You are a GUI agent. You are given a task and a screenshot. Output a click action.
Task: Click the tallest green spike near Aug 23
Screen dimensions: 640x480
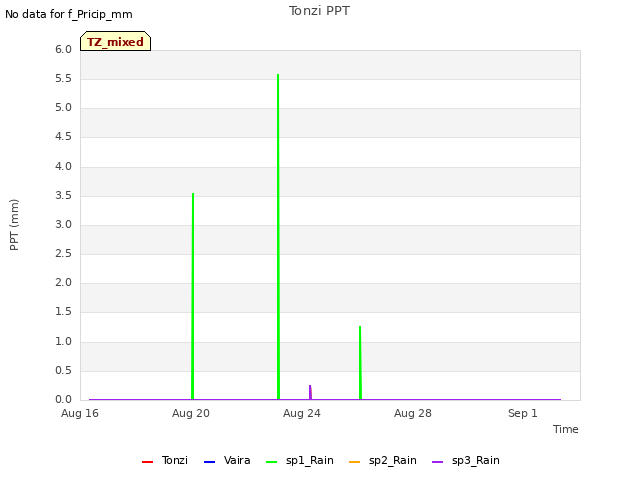278,237
